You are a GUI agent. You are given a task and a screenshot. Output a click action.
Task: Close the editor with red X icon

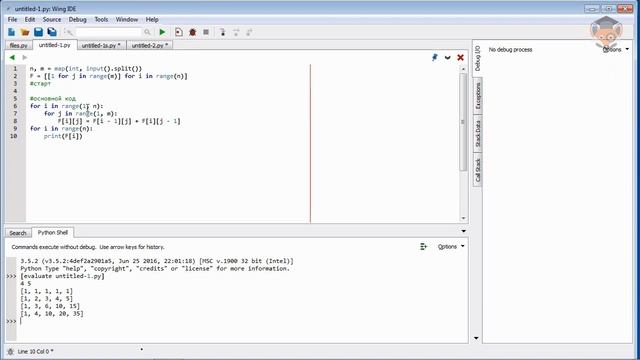coord(460,58)
